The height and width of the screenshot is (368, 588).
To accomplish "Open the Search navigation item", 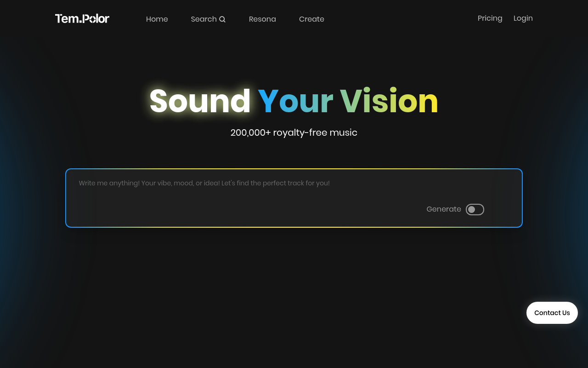I will coord(208,19).
